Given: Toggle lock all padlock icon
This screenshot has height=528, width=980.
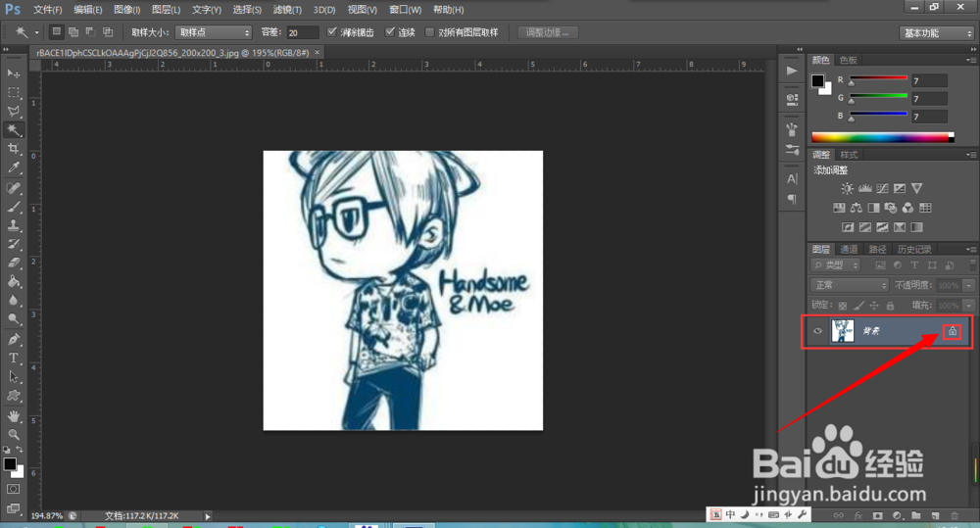Looking at the screenshot, I should point(890,306).
